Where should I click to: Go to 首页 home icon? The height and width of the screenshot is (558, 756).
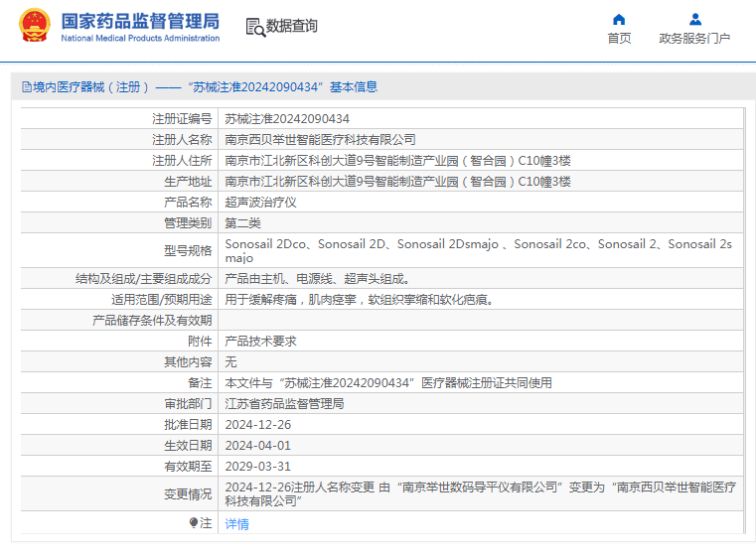pyautogui.click(x=619, y=19)
